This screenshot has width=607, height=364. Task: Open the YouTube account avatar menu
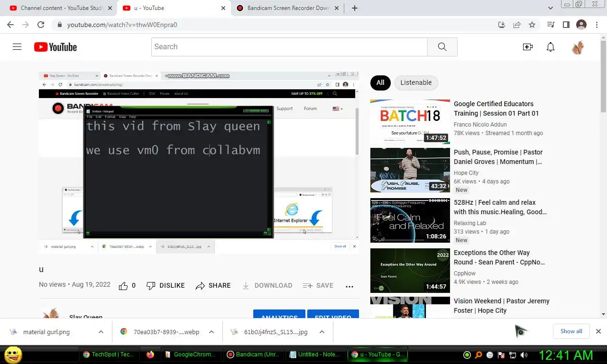pyautogui.click(x=578, y=47)
